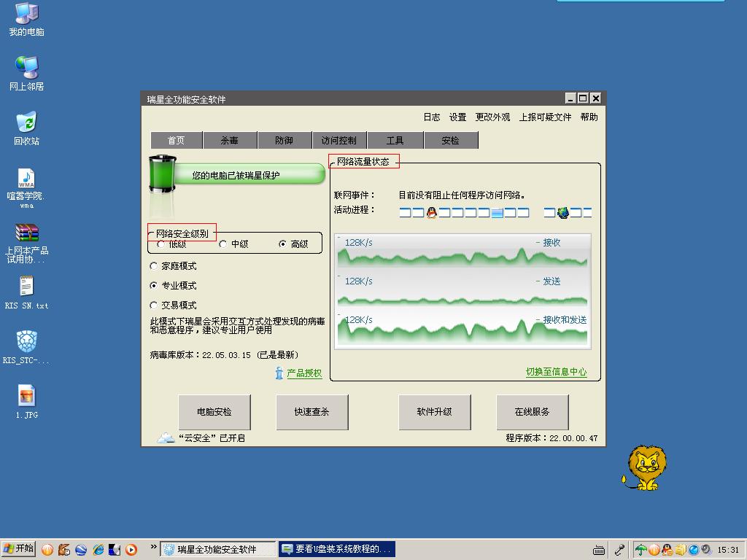
Task: Choose 家庭模式 home mode
Action: 173,265
